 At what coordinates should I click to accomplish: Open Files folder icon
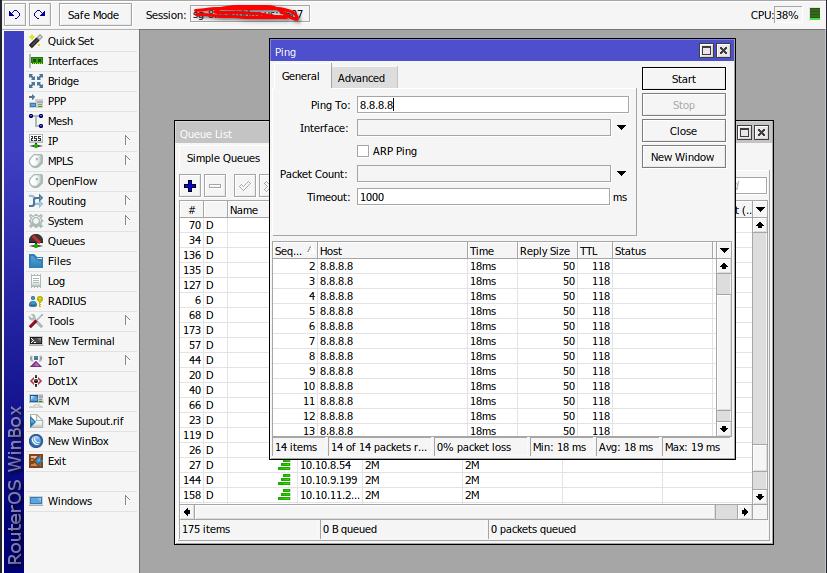coord(36,261)
